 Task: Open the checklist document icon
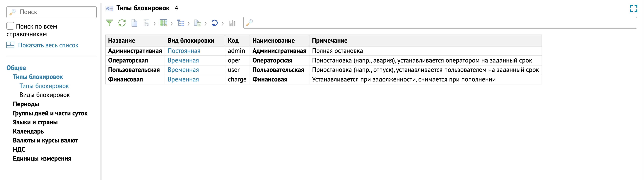(147, 23)
